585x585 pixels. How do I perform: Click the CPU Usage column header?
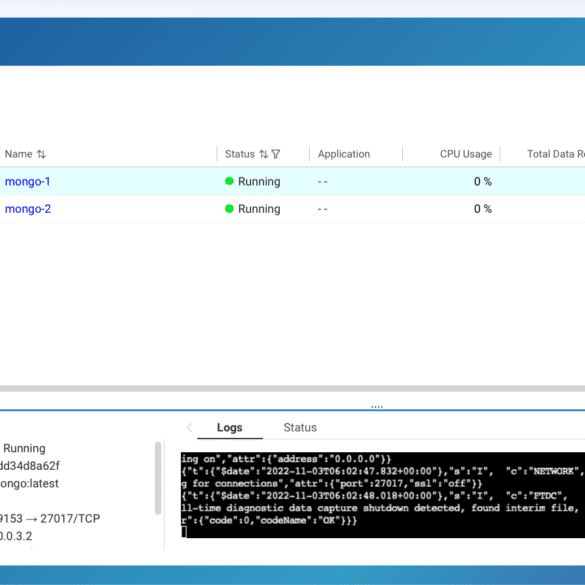(x=466, y=154)
